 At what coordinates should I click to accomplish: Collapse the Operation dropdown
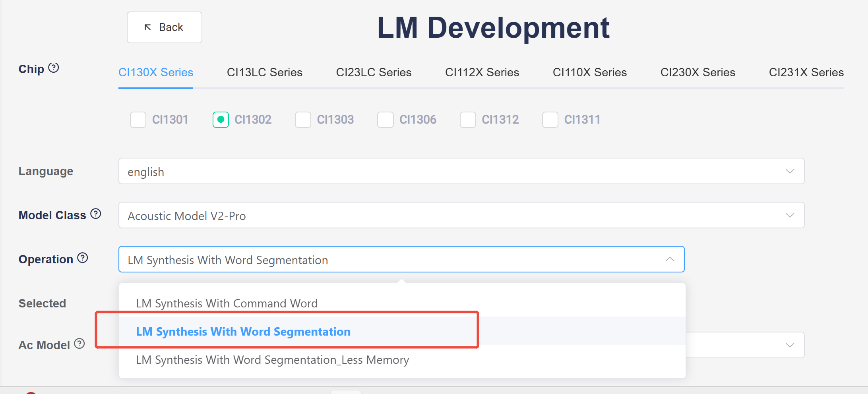[x=670, y=259]
